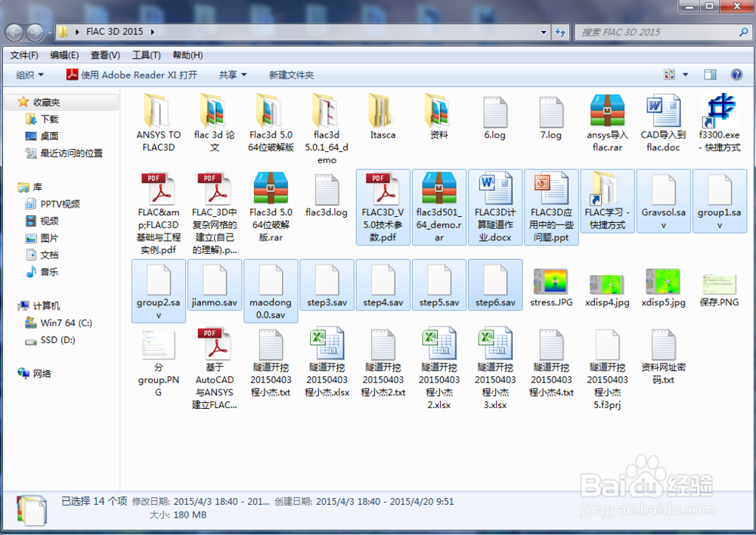756x535 pixels.
Task: Open the 帮助(H) menu
Action: pyautogui.click(x=187, y=55)
